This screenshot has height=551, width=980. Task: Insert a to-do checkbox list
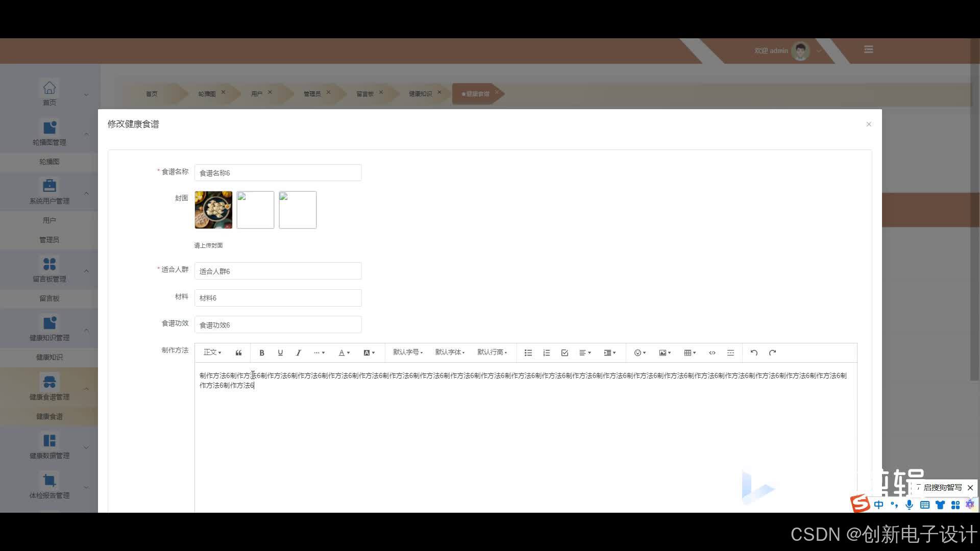pyautogui.click(x=565, y=353)
